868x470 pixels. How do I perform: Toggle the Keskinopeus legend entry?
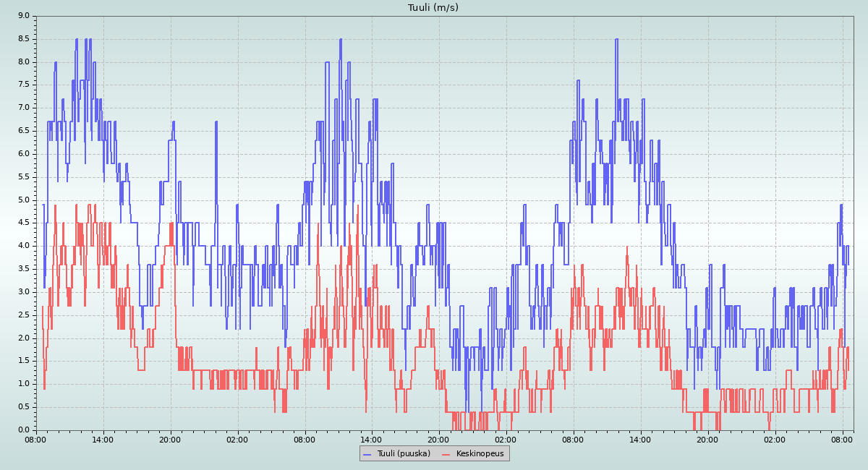tap(480, 453)
